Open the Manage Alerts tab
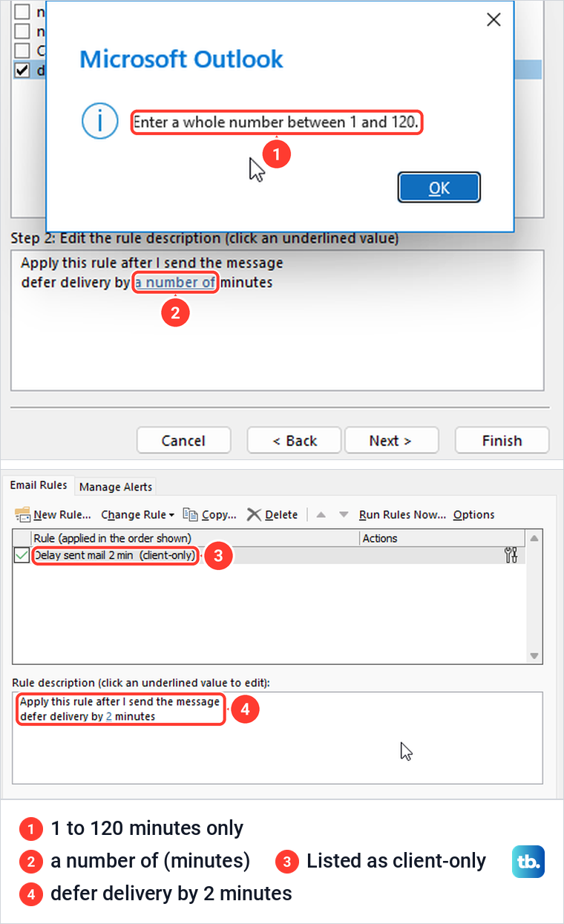This screenshot has width=564, height=924. 116,487
